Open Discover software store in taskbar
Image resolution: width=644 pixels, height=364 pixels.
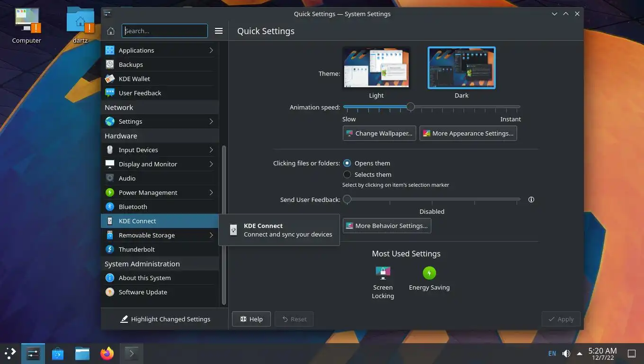tap(58, 353)
